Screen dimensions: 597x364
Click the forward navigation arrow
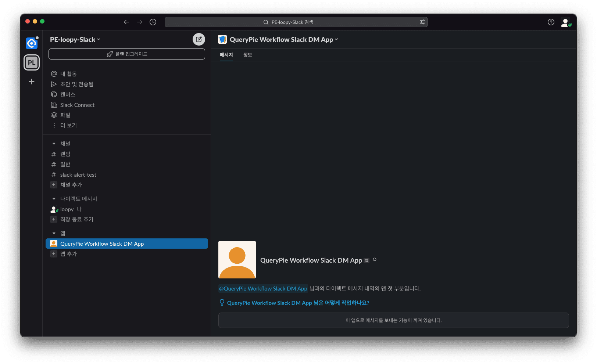click(x=140, y=22)
